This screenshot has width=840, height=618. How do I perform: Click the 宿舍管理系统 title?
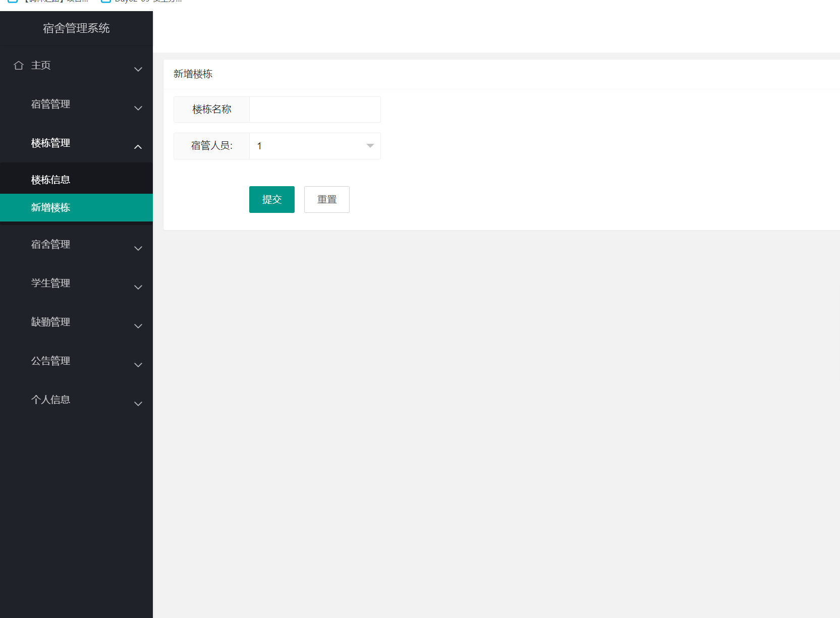click(76, 28)
